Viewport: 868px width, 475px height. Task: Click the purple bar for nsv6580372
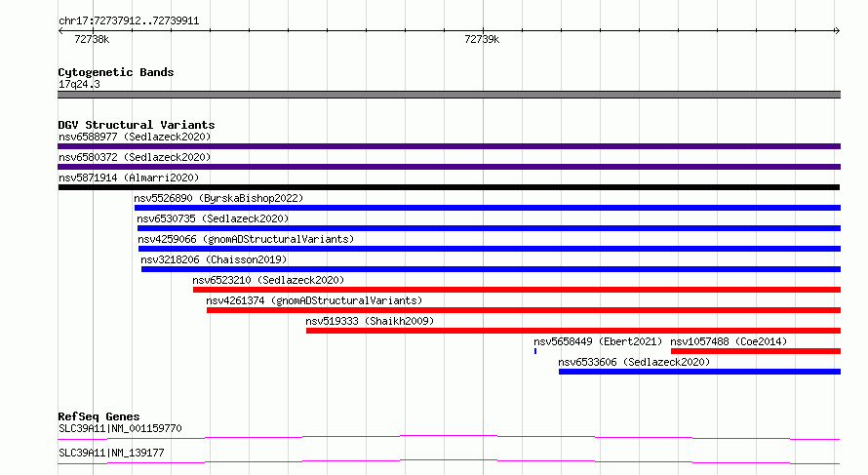(449, 167)
